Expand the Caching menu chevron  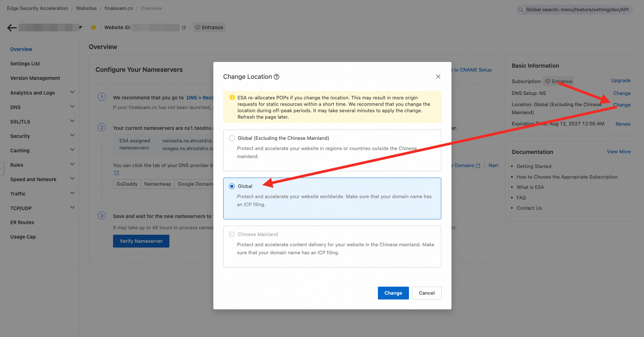pyautogui.click(x=72, y=150)
